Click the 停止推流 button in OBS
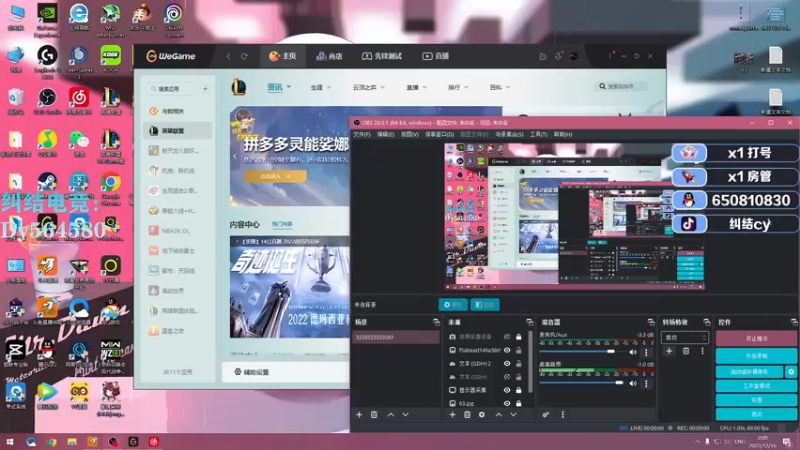The width and height of the screenshot is (800, 450). point(756,338)
